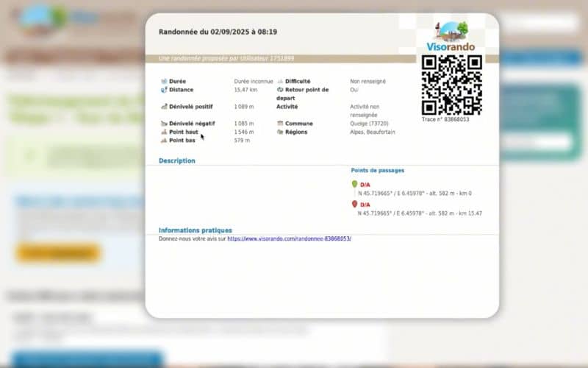Click the Difficulté icon
Image resolution: width=588 pixels, height=368 pixels.
coord(280,82)
